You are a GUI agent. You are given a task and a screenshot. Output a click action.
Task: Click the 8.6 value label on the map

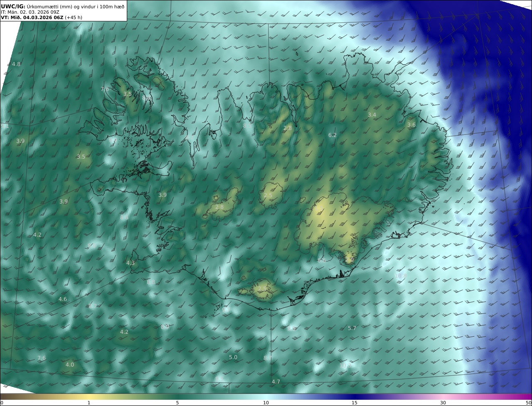pyautogui.click(x=322, y=260)
